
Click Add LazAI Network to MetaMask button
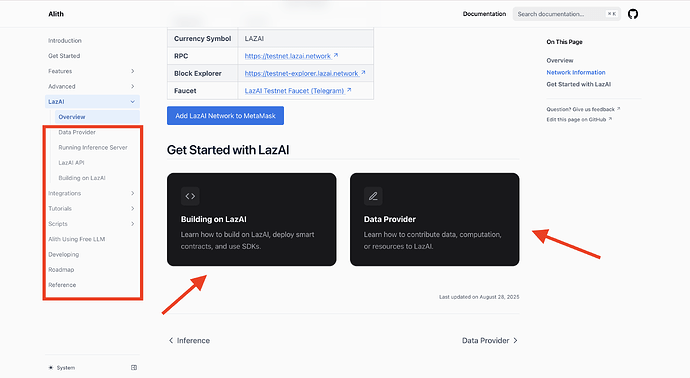click(225, 116)
